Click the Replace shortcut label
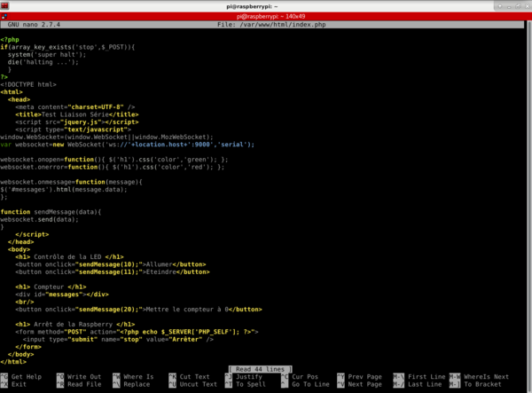Viewport: 532px width, 393px height. (137, 384)
